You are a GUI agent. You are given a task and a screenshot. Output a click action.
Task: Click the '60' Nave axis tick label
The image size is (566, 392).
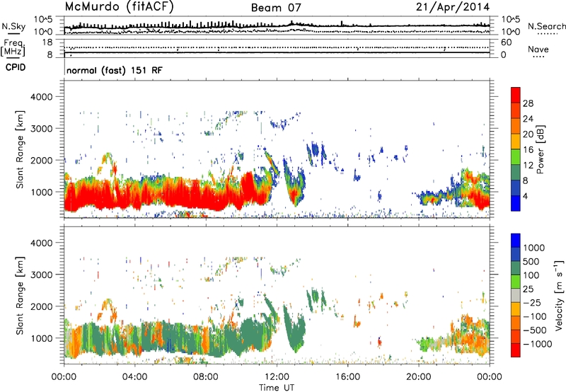pyautogui.click(x=506, y=42)
